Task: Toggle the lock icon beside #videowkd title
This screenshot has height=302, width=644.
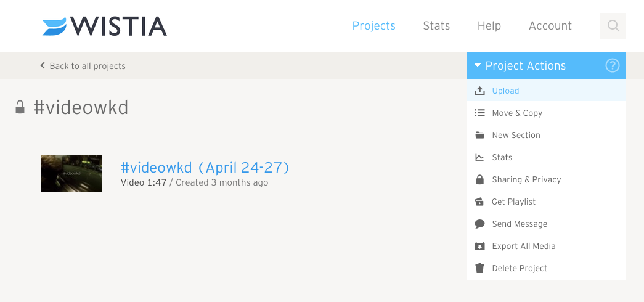Action: [20, 107]
